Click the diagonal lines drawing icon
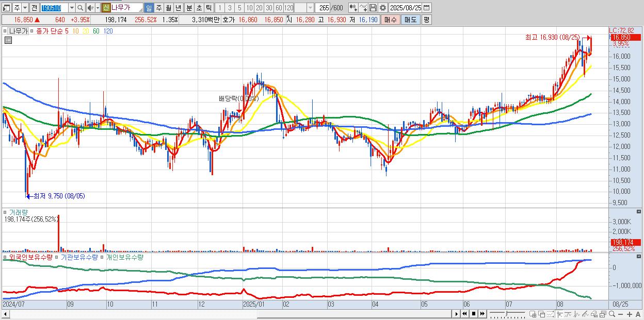 coord(586,314)
